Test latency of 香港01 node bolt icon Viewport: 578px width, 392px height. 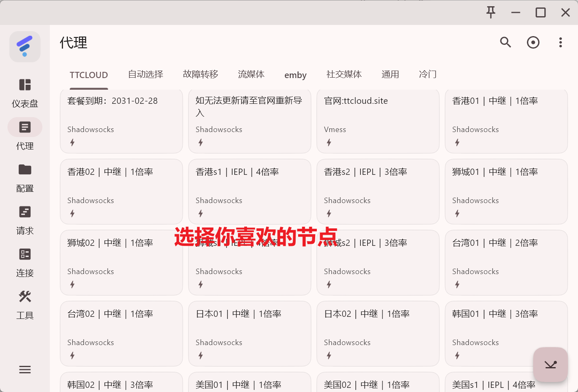click(457, 142)
